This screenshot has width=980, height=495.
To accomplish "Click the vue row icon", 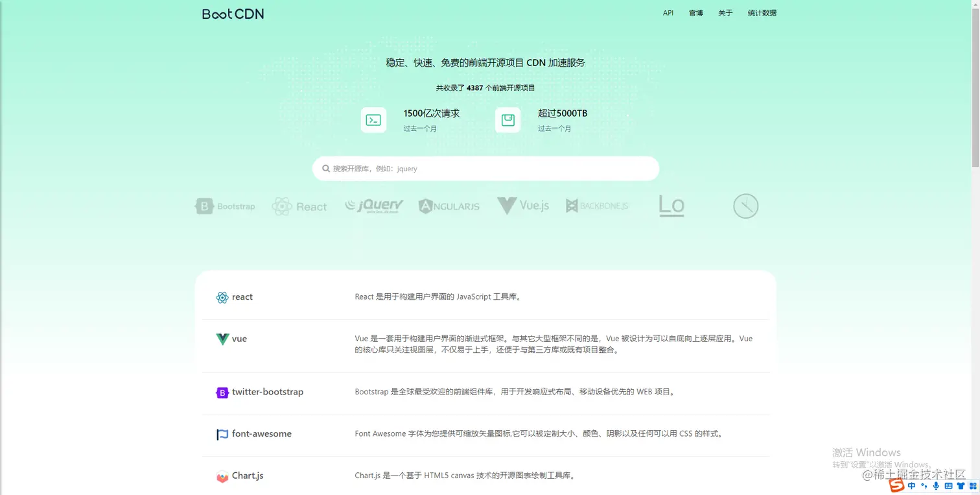I will [222, 339].
